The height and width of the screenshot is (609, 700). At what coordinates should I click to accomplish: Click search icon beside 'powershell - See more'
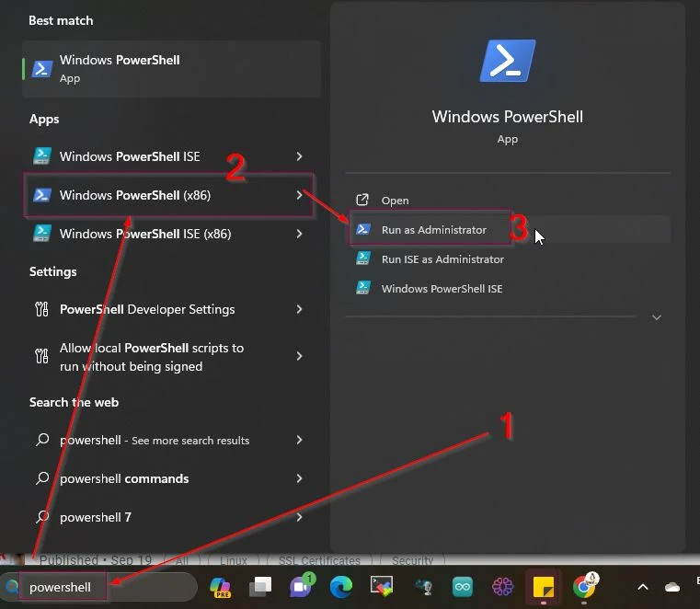tap(42, 440)
